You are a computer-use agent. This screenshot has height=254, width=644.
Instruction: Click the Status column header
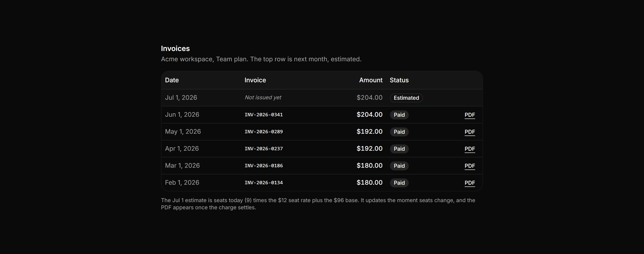tap(399, 80)
